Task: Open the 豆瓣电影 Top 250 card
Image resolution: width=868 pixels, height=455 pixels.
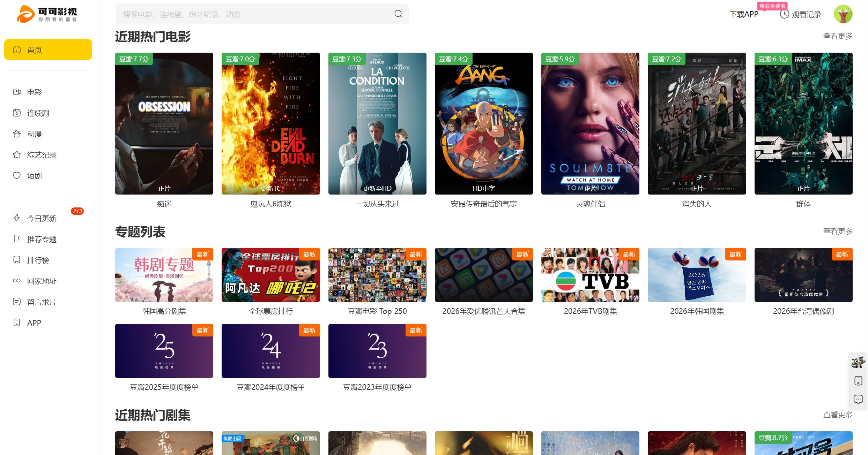Action: pyautogui.click(x=377, y=275)
